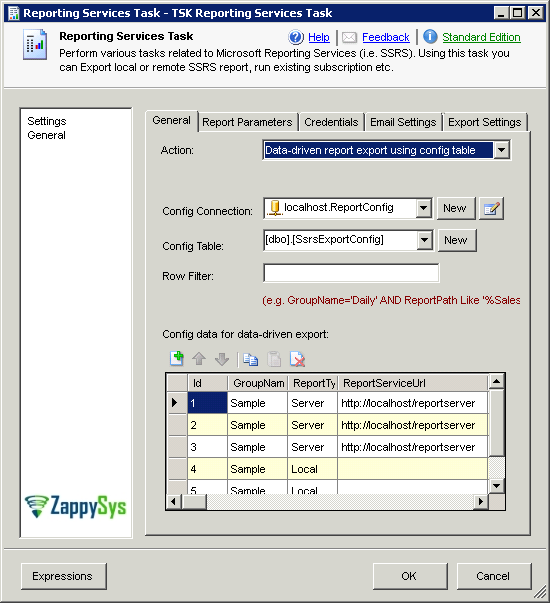Screen dimensions: 550x603
Task: Click the Server cell in row 2
Action: 312,425
